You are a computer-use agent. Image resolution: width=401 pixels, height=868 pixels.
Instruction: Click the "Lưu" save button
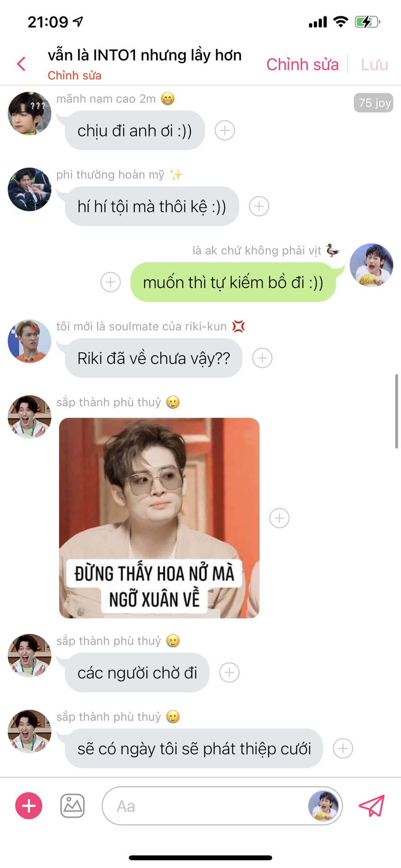(374, 64)
